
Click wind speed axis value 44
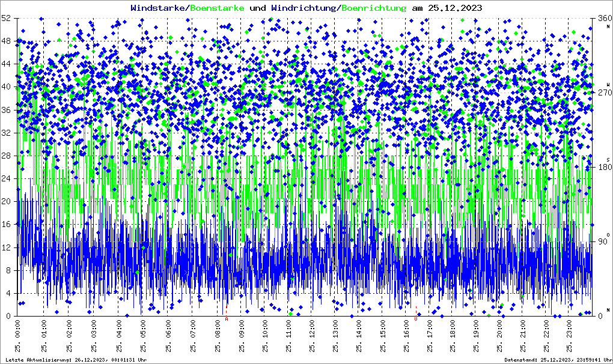5,64
